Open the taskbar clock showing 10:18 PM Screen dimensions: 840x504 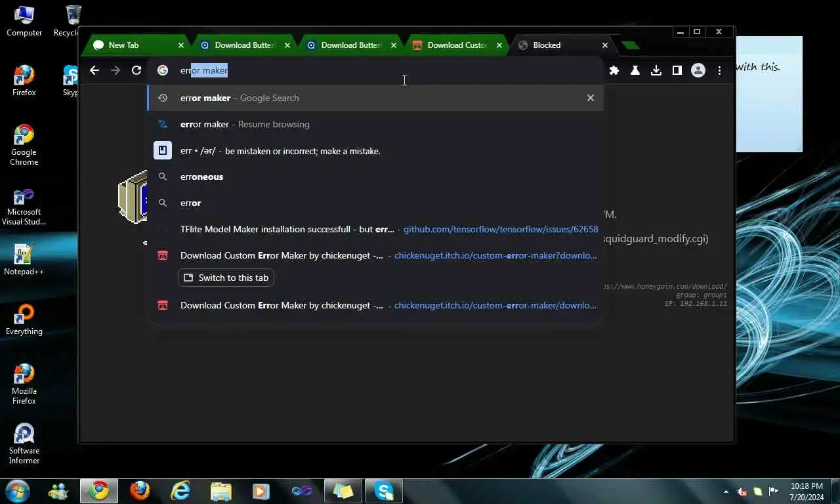[x=807, y=492]
